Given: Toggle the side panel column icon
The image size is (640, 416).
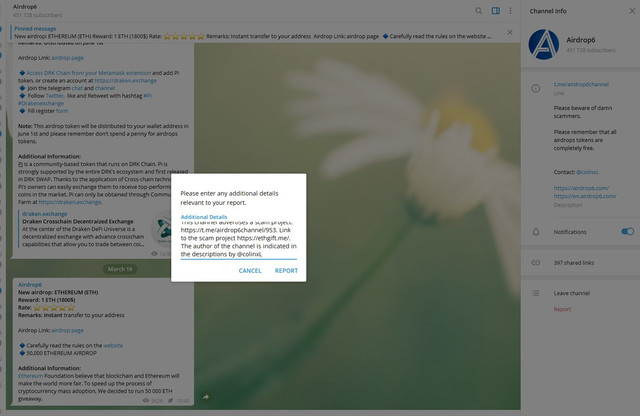Looking at the screenshot, I should click(496, 11).
